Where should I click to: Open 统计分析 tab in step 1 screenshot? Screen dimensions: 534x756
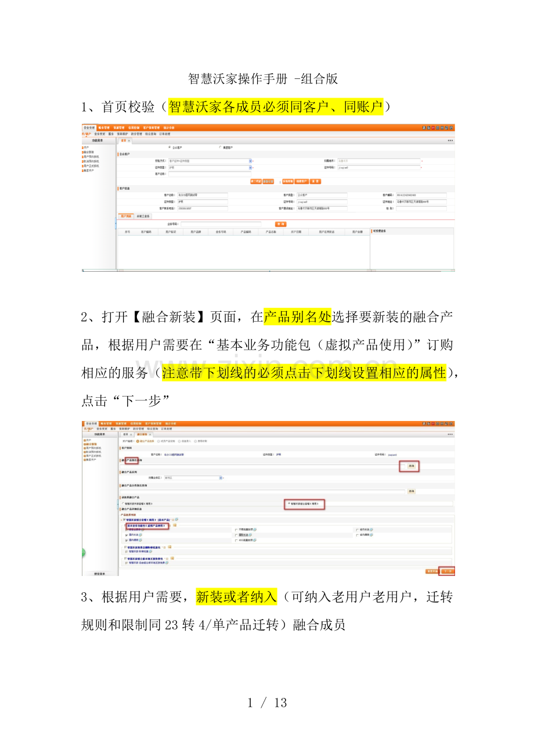[169, 128]
